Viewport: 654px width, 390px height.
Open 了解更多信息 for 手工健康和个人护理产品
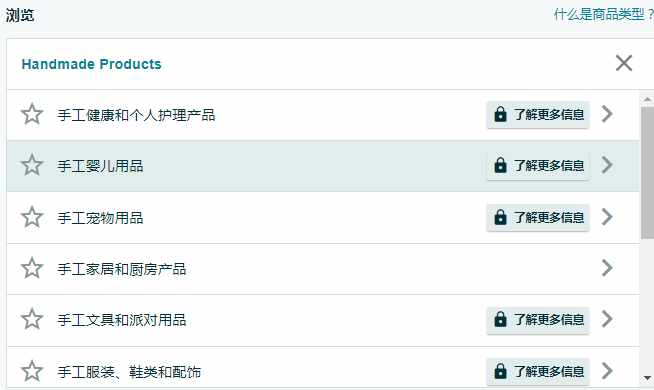tap(538, 114)
